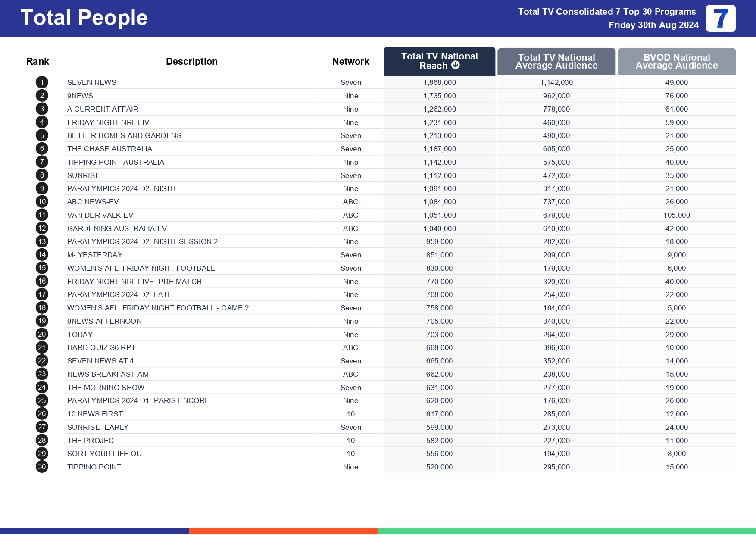The image size is (756, 535).
Task: Expand the Network column header
Action: coord(350,61)
